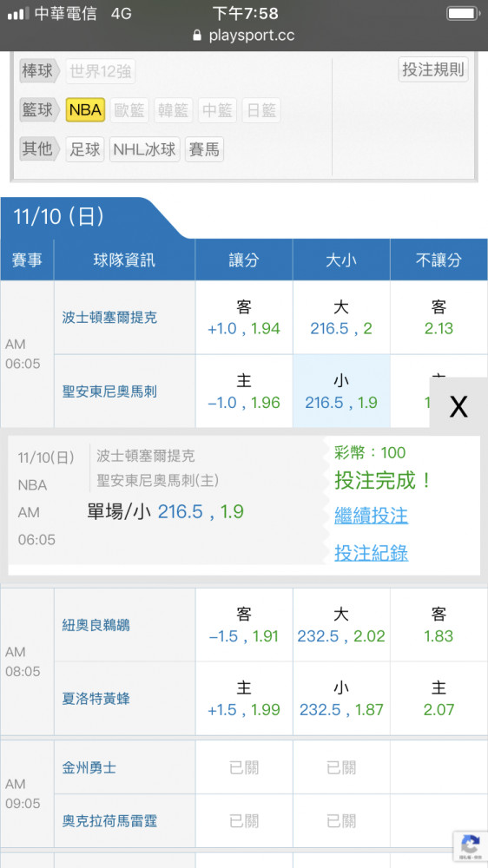Image resolution: width=488 pixels, height=868 pixels.
Task: Tap the lock icon beside playsport.cc
Action: 197,36
